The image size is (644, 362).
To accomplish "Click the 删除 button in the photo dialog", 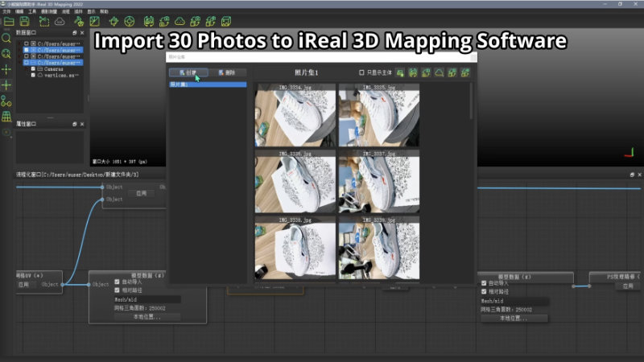I will tap(227, 72).
